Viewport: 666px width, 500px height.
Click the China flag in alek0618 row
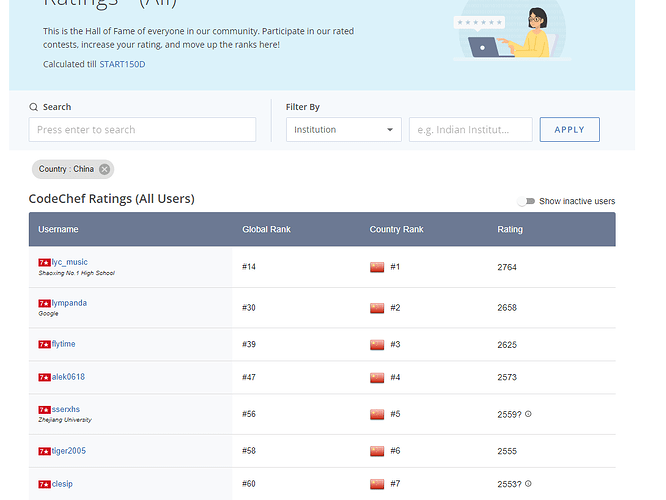(x=377, y=377)
